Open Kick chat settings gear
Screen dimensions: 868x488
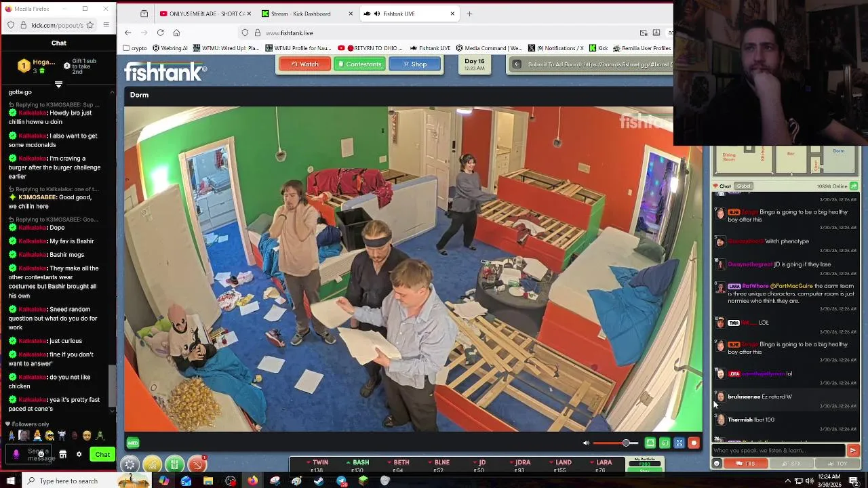click(x=79, y=454)
